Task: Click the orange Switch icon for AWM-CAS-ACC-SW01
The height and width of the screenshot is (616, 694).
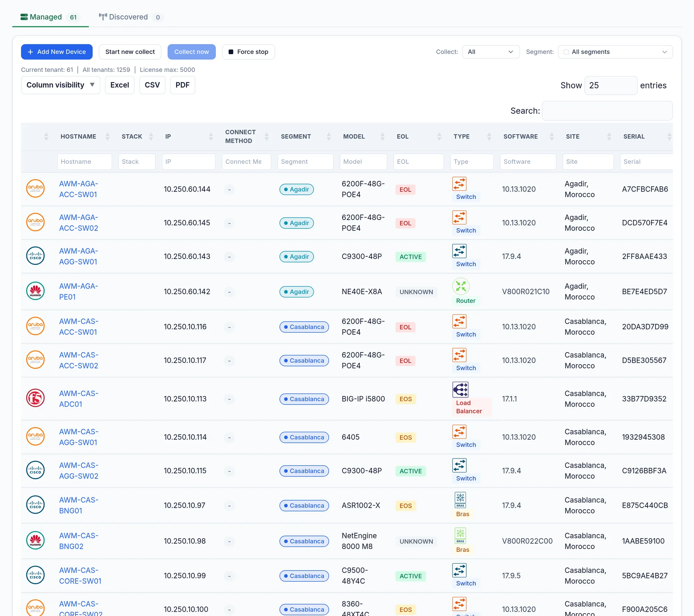Action: tap(459, 321)
